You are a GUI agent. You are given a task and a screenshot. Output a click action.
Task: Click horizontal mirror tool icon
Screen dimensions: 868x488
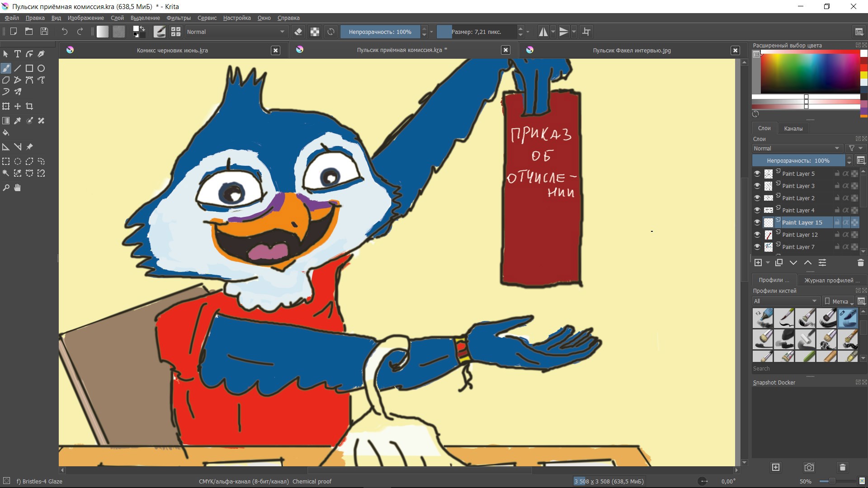[543, 32]
